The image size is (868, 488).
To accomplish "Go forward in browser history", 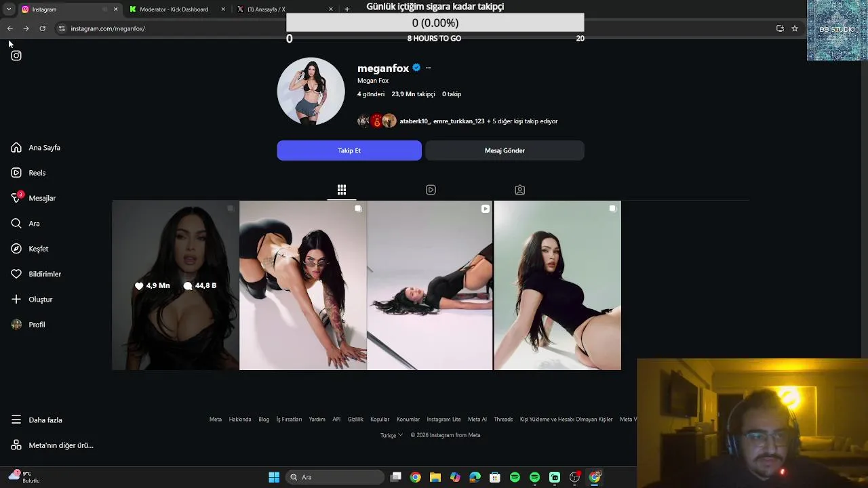I will pos(26,28).
